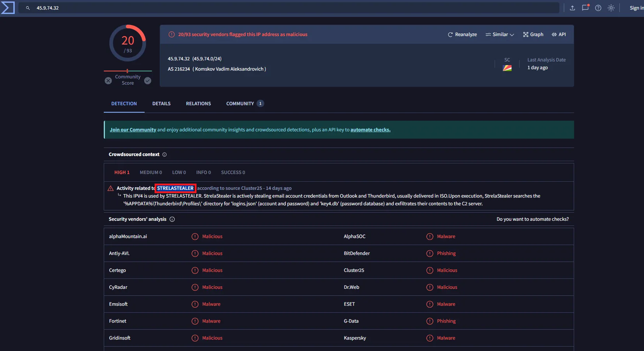
Task: Click the Security vendors' analysis info icon
Action: point(172,219)
